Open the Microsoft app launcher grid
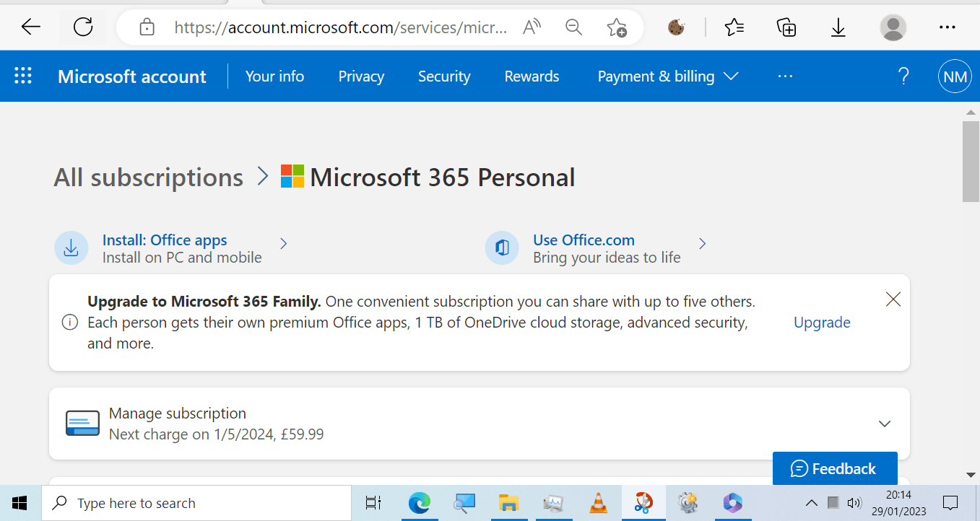 23,76
